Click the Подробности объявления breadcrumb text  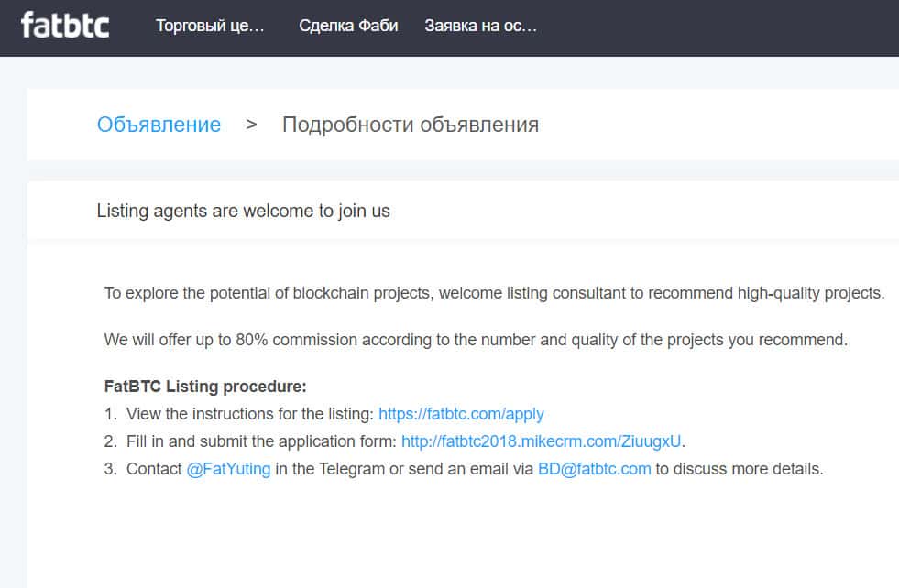(410, 125)
